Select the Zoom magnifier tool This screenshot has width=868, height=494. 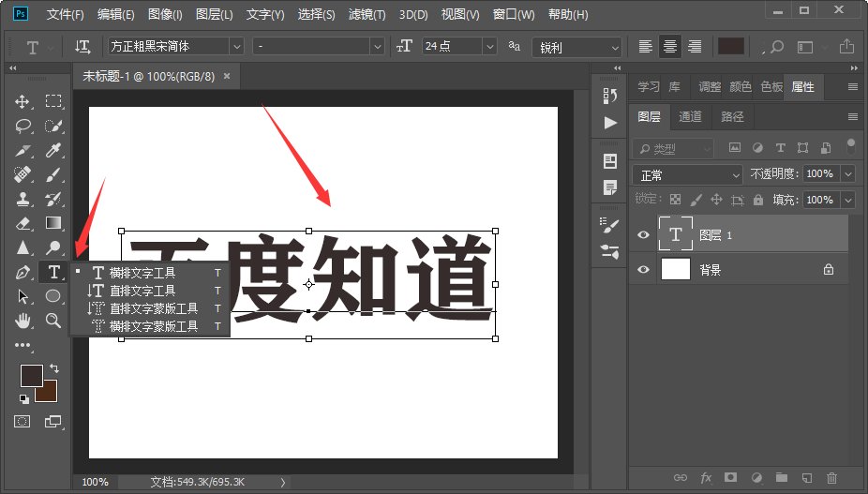point(53,320)
